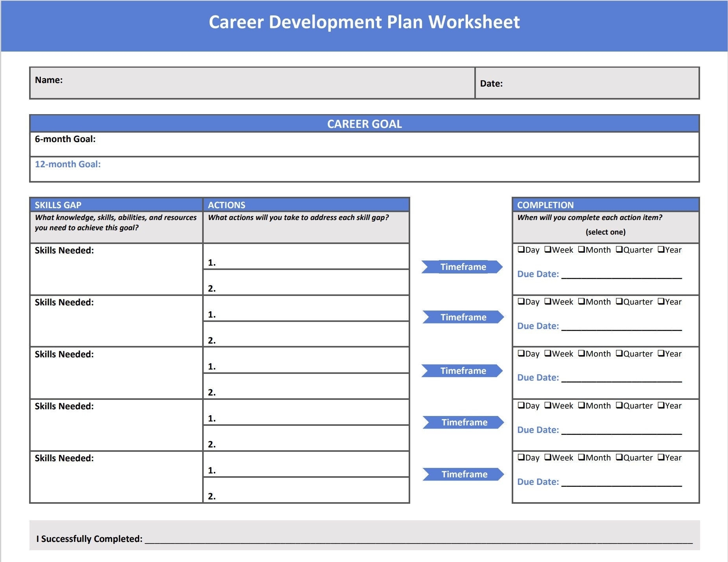Check the Year box in the first completion row
728x562 pixels.
661,250
